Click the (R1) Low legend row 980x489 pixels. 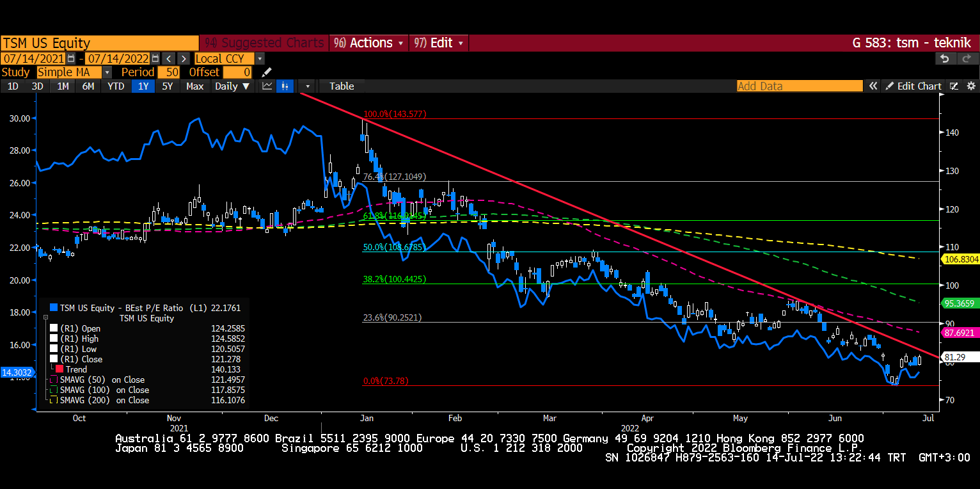(147, 349)
